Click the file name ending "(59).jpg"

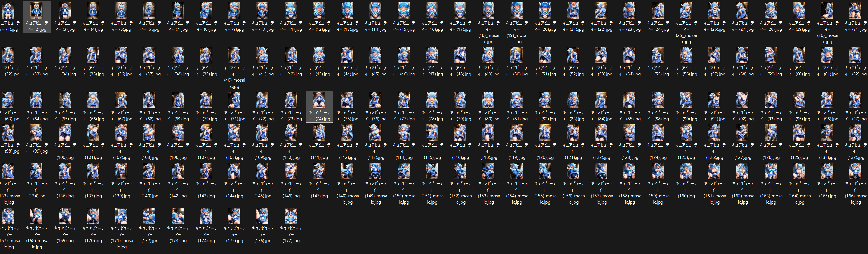771,71
